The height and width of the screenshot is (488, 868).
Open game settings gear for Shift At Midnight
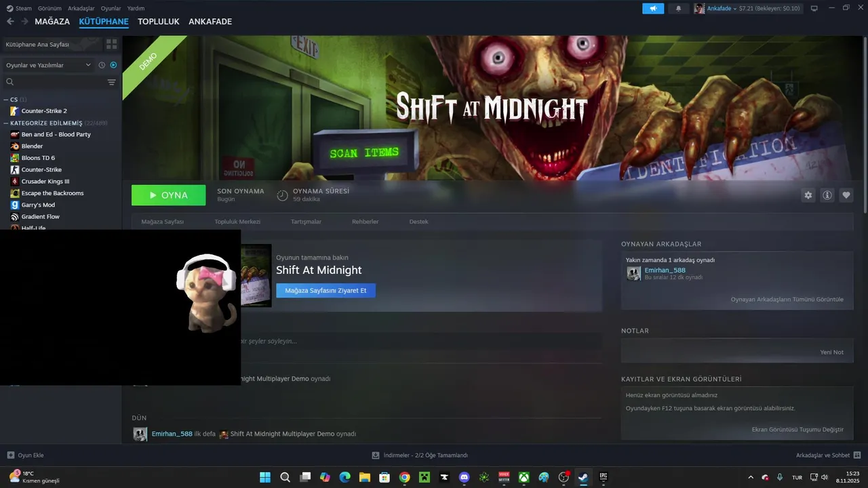808,195
